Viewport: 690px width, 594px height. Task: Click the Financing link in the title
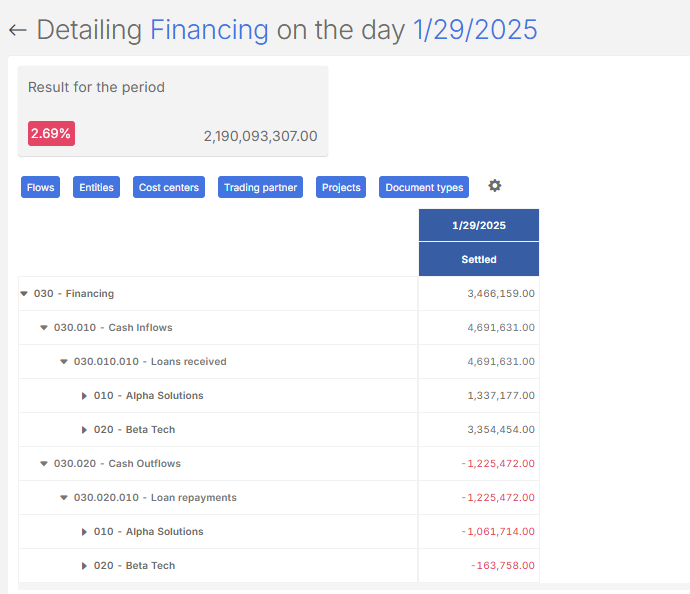tap(209, 30)
